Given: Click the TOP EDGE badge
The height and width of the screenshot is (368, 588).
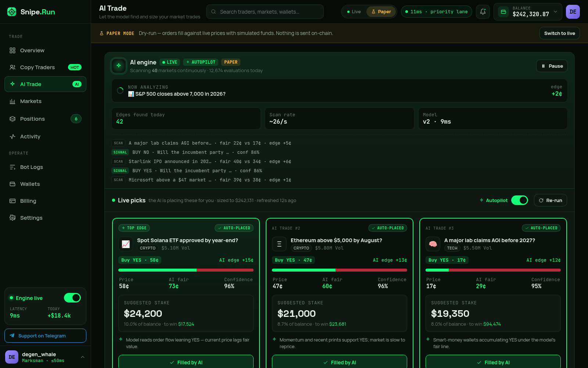Looking at the screenshot, I should coord(134,228).
